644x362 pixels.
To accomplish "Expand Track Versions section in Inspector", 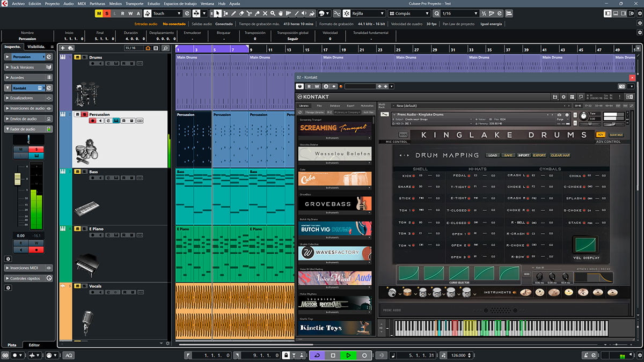I will point(28,67).
